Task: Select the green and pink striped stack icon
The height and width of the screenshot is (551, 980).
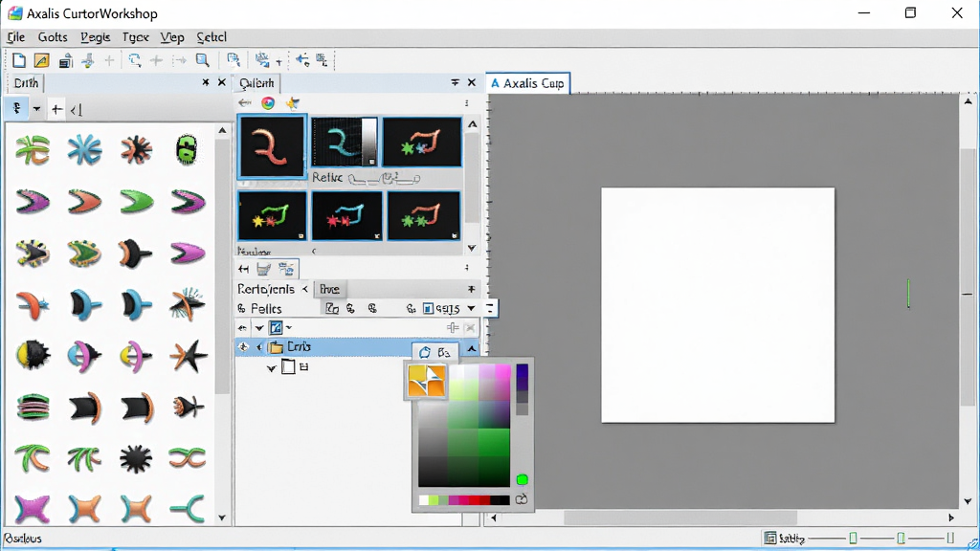Action: pos(33,408)
